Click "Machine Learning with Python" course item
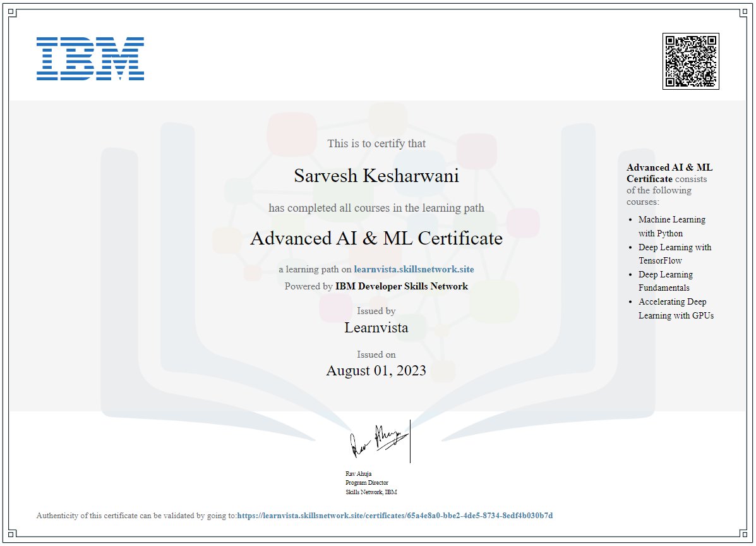The width and height of the screenshot is (756, 546). click(671, 226)
